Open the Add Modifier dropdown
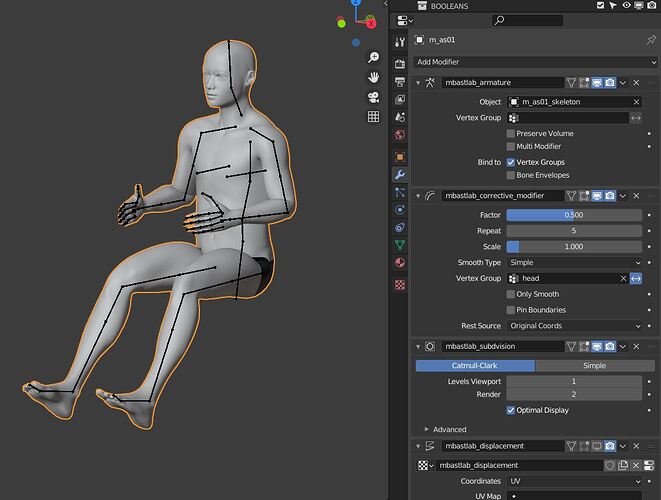Viewport: 661px width, 500px height. 535,62
